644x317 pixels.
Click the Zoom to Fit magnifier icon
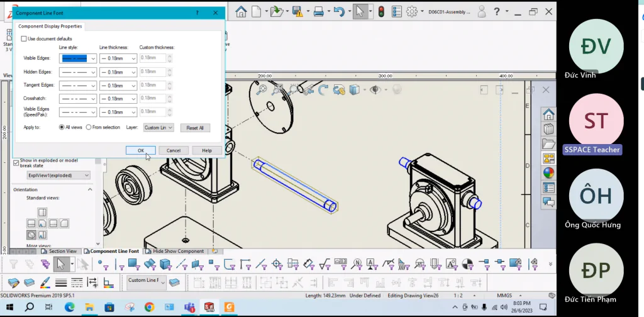pyautogui.click(x=261, y=89)
